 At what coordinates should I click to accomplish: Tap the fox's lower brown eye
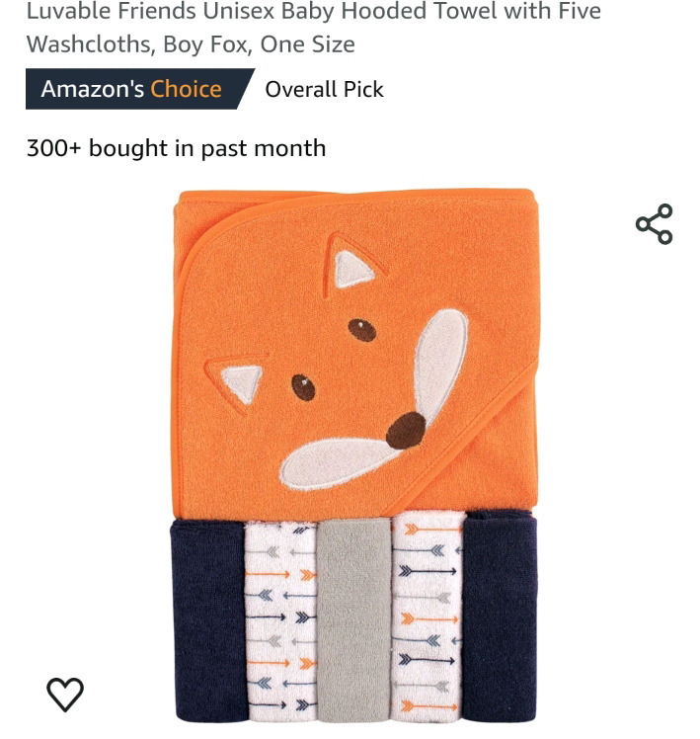303,387
